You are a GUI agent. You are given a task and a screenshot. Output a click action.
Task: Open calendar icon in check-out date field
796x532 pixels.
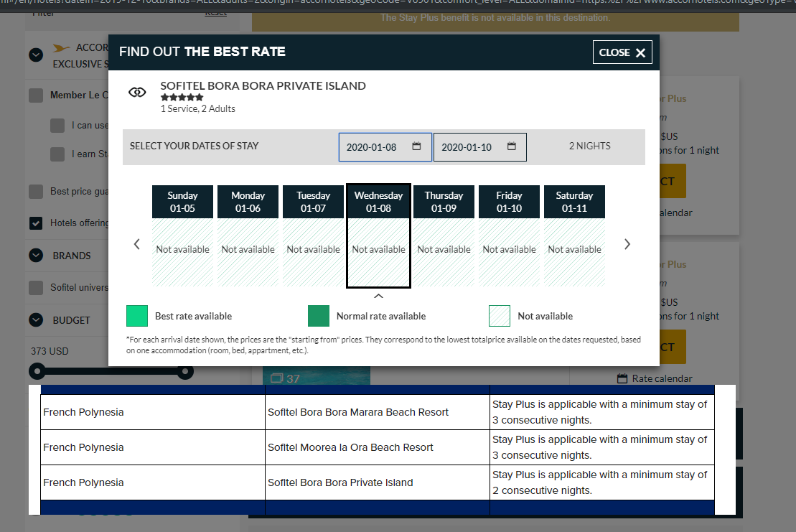511,146
